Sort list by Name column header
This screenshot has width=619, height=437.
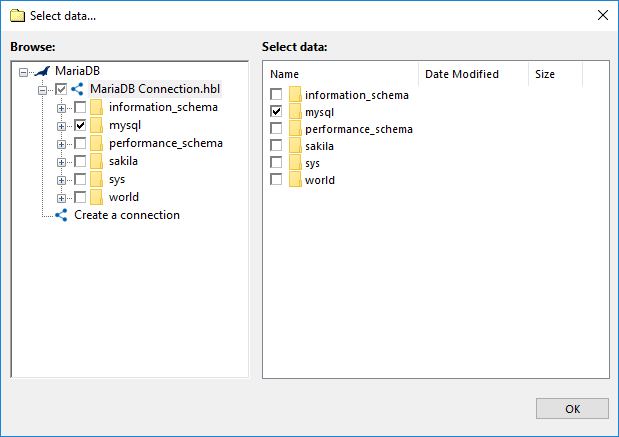pyautogui.click(x=341, y=74)
